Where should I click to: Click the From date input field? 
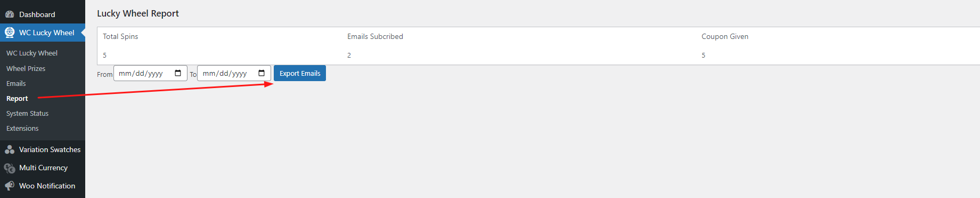(150, 73)
